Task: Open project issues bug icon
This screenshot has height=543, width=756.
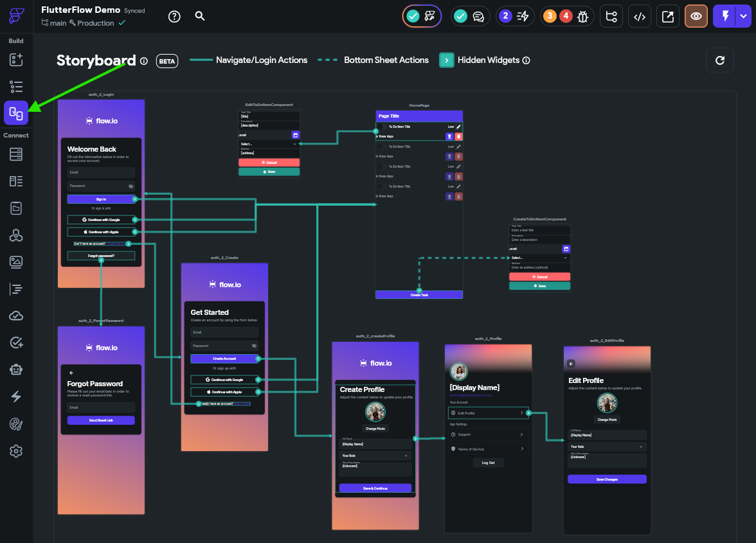Action: [x=582, y=17]
